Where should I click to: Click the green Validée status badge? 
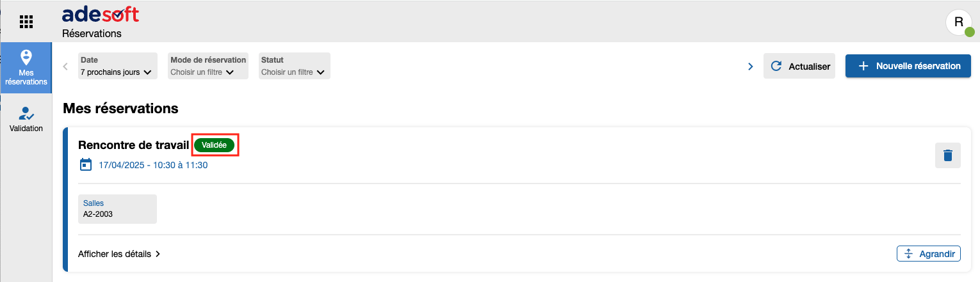coord(215,145)
